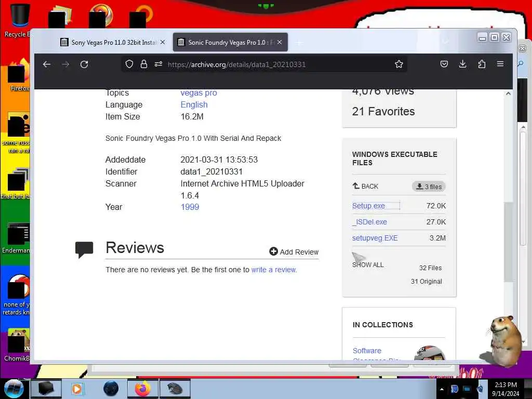This screenshot has height=399, width=532.
Task: Download the _ISDel.exe file
Action: pos(369,222)
